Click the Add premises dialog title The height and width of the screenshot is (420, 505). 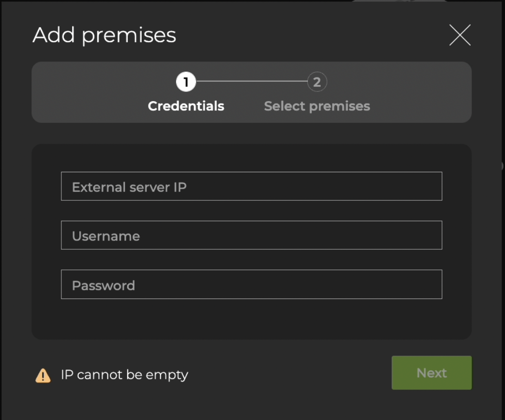[104, 35]
